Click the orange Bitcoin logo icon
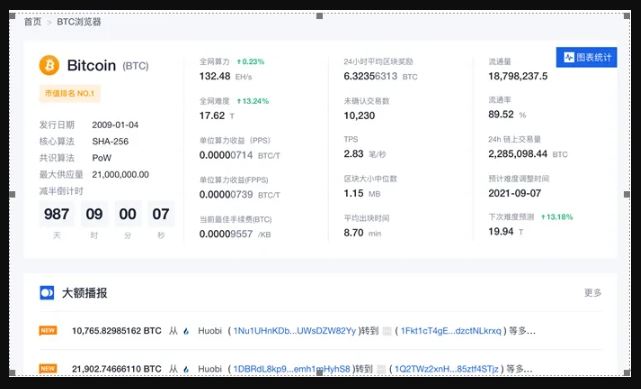The image size is (641, 389). tap(49, 65)
